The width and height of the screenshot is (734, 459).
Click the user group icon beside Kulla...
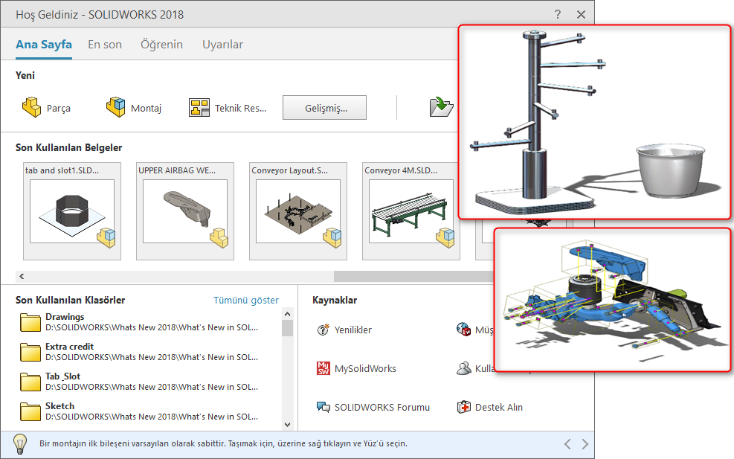[x=463, y=368]
